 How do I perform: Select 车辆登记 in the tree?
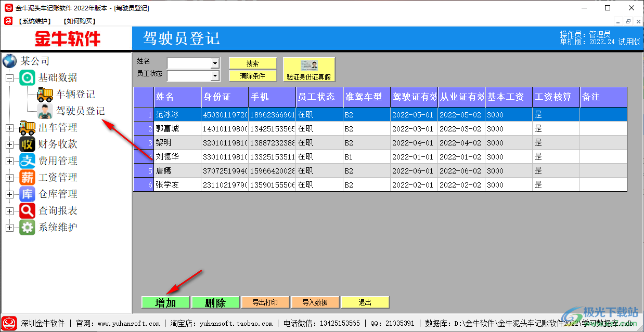76,95
